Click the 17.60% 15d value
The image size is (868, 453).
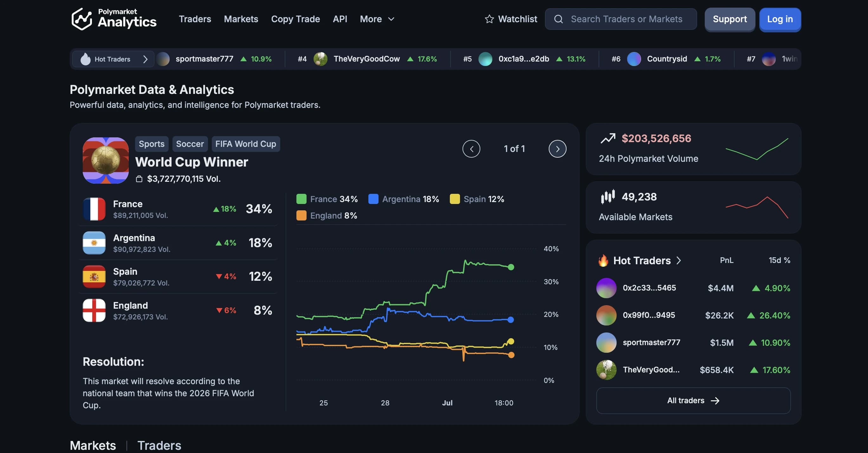776,370
